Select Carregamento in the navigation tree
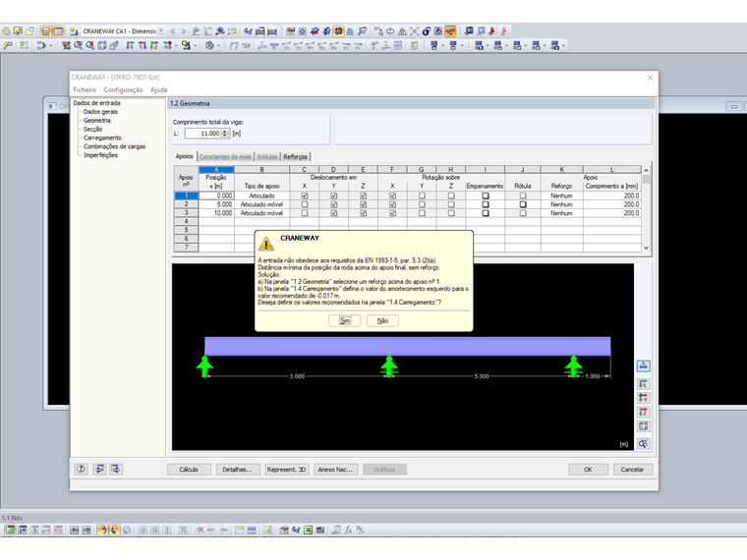 pyautogui.click(x=102, y=138)
